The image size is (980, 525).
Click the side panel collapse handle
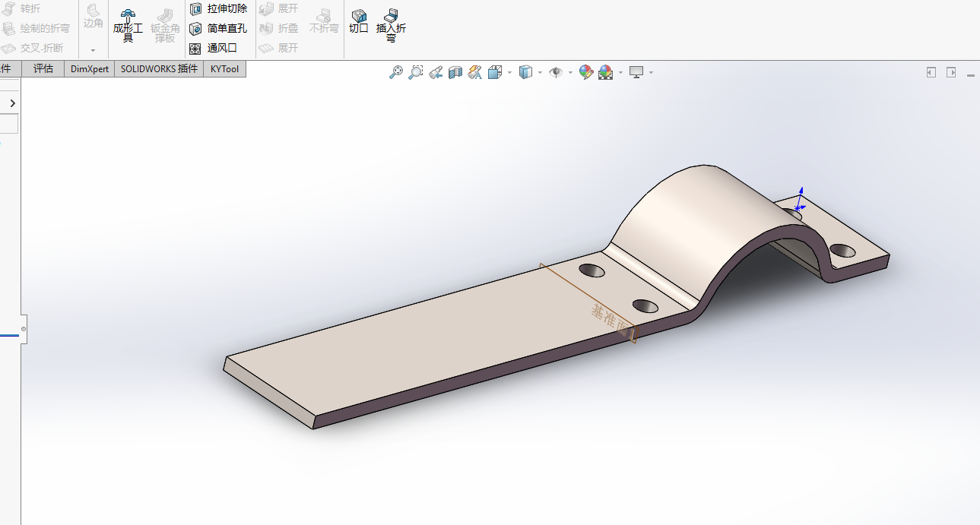click(x=24, y=329)
